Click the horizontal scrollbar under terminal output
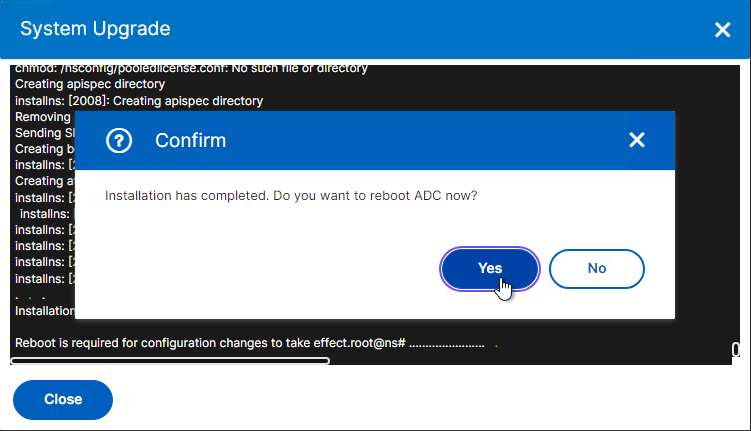The width and height of the screenshot is (751, 431). click(x=170, y=361)
